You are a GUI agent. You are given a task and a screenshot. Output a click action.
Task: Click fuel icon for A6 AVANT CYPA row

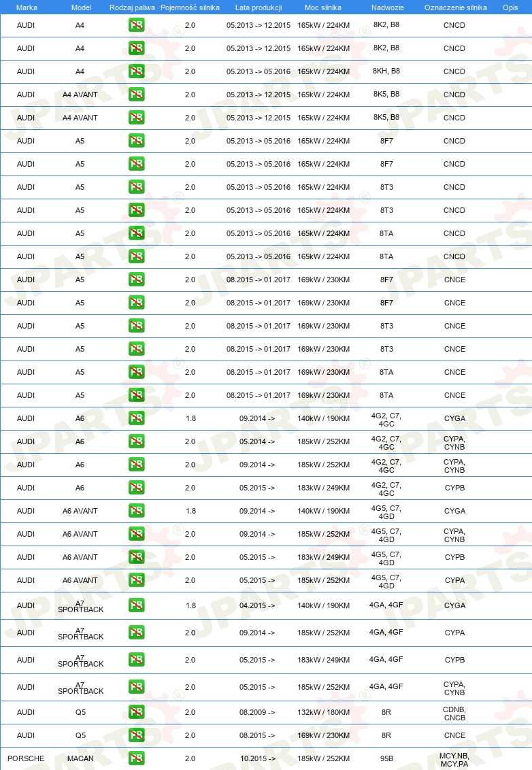(137, 580)
